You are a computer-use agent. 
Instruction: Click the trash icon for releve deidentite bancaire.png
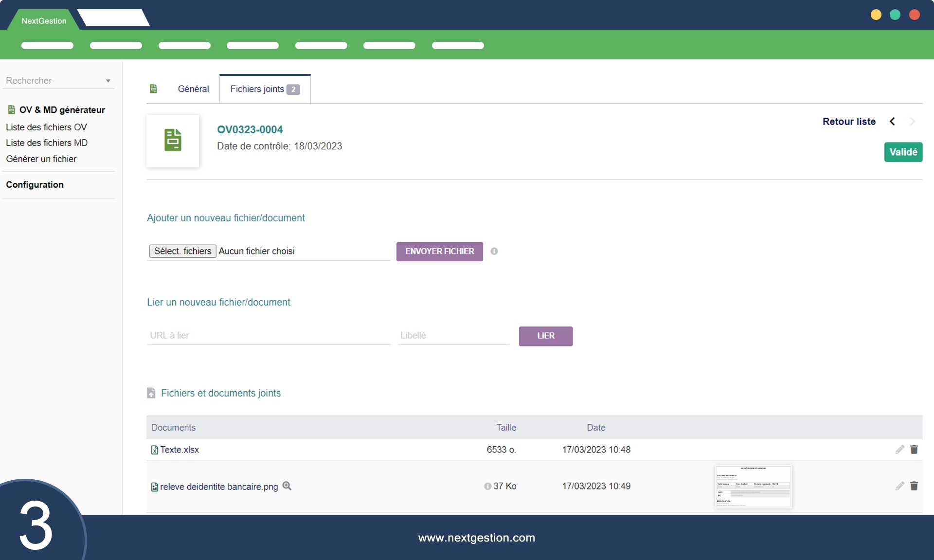coord(914,486)
